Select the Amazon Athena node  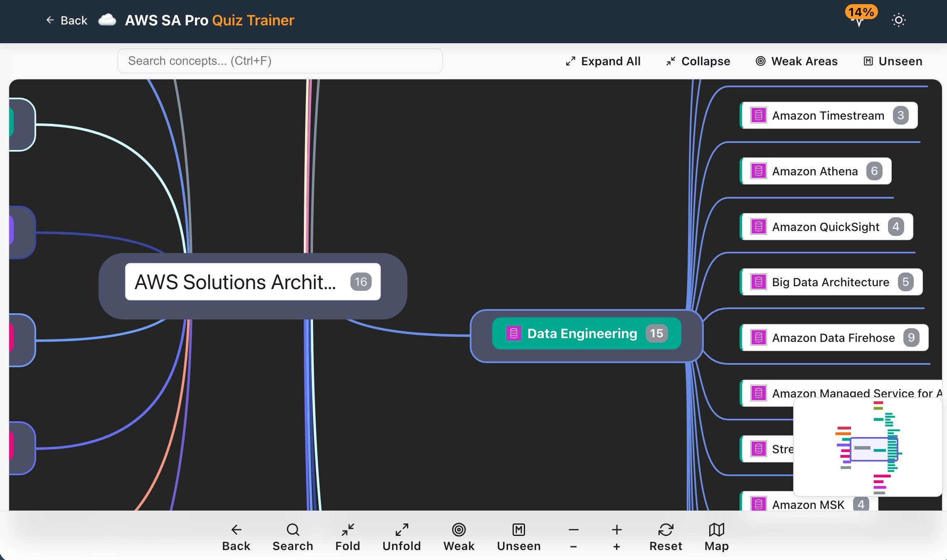(x=814, y=171)
